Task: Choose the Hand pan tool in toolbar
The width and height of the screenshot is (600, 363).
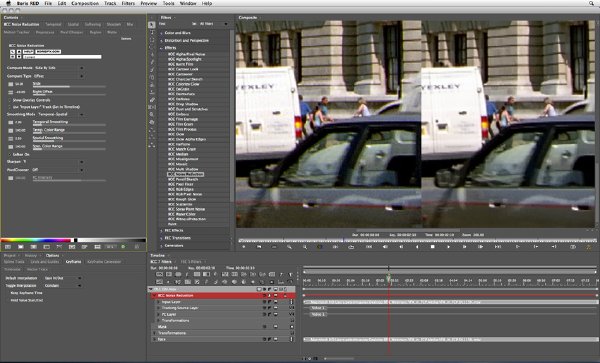Action: (152, 122)
